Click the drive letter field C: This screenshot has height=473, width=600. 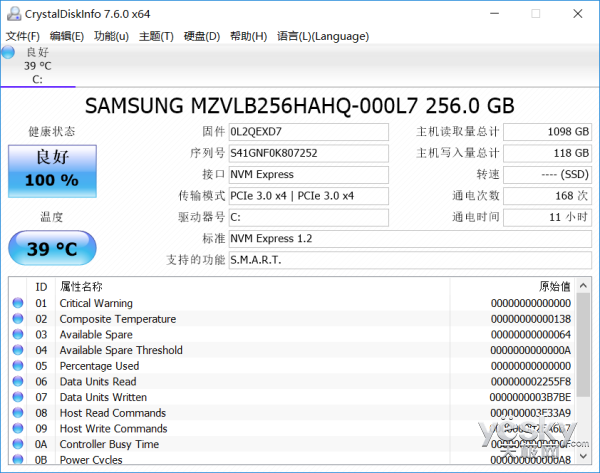point(308,217)
